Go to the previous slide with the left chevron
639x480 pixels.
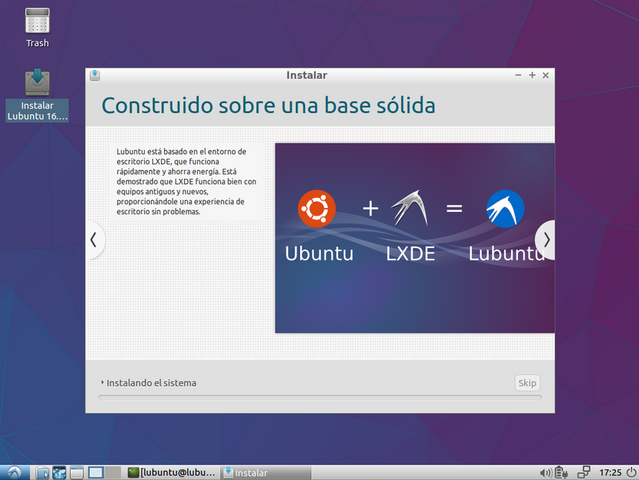click(94, 240)
